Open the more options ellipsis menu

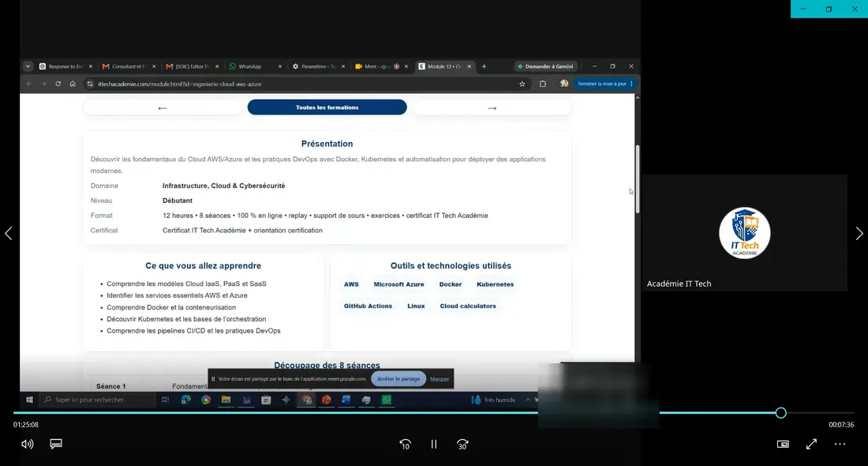point(840,444)
